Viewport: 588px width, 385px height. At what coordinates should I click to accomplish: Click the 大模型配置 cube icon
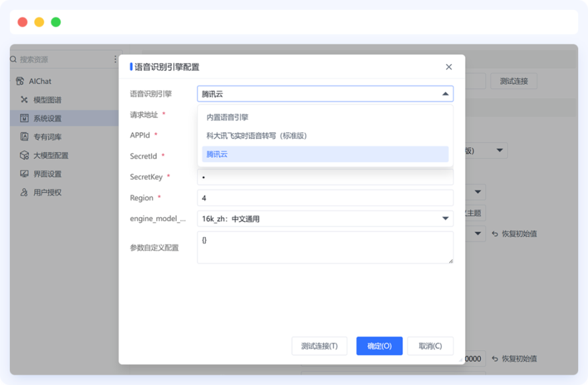[24, 155]
